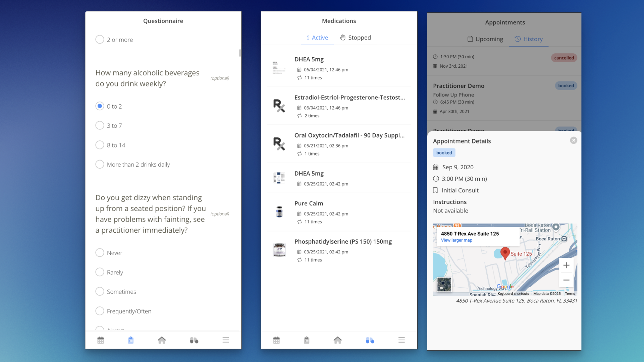Click the bookmark icon beside Initial Consult
The image size is (644, 362).
pos(435,190)
